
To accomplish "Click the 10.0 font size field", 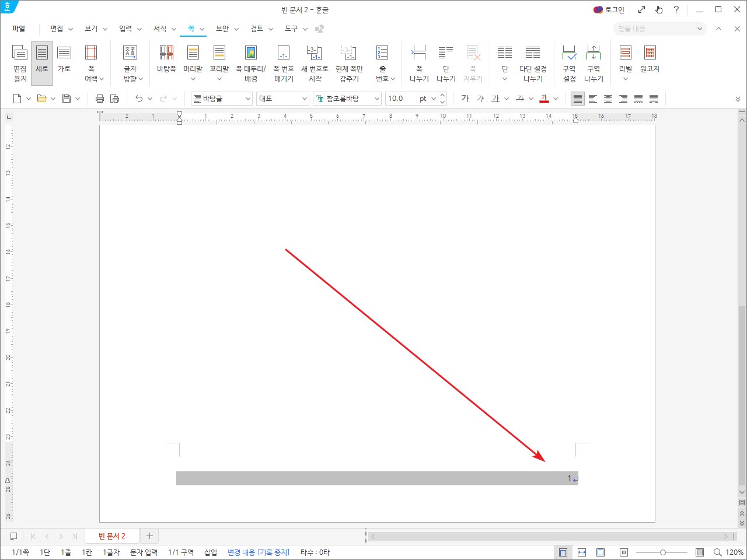I will (x=400, y=99).
